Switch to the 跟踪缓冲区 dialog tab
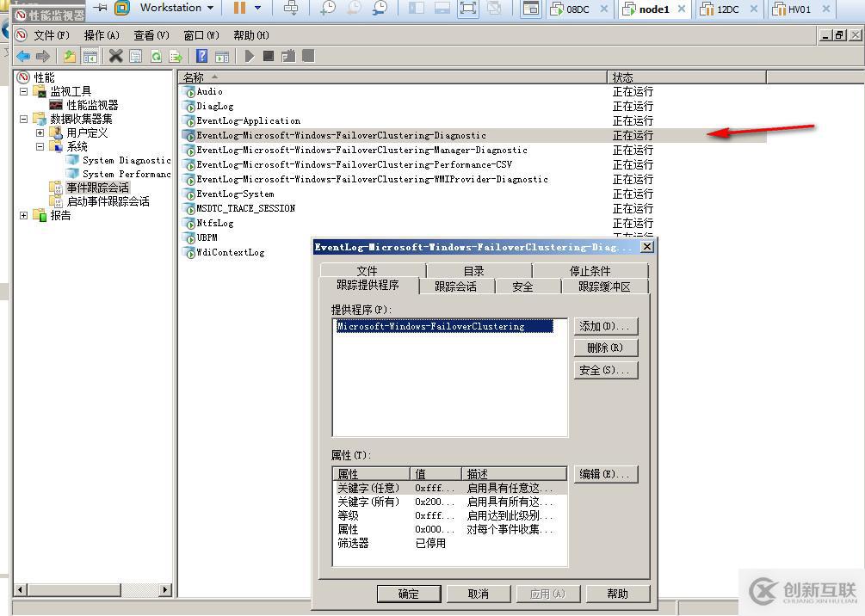865x616 pixels. tap(604, 286)
